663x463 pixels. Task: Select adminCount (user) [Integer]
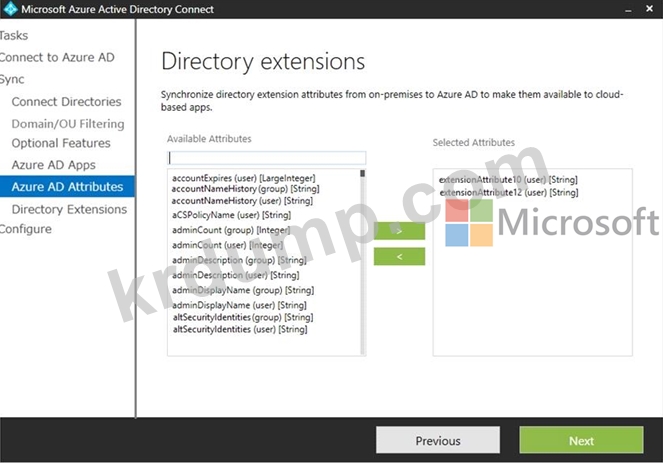click(x=227, y=245)
